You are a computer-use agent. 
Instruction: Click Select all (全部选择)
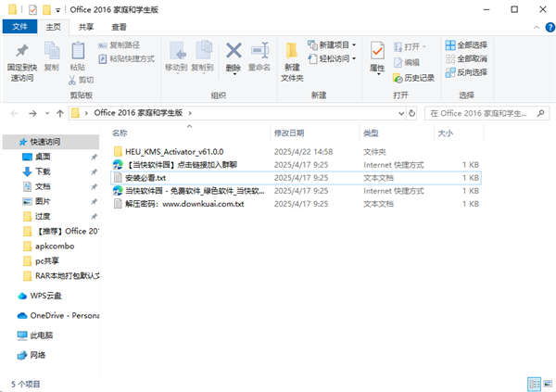pos(466,45)
